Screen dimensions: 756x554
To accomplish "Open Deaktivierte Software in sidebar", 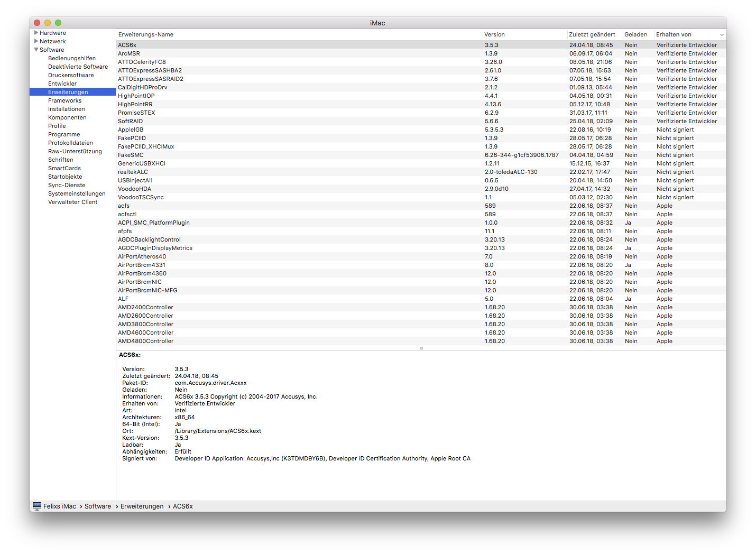I will [x=78, y=67].
